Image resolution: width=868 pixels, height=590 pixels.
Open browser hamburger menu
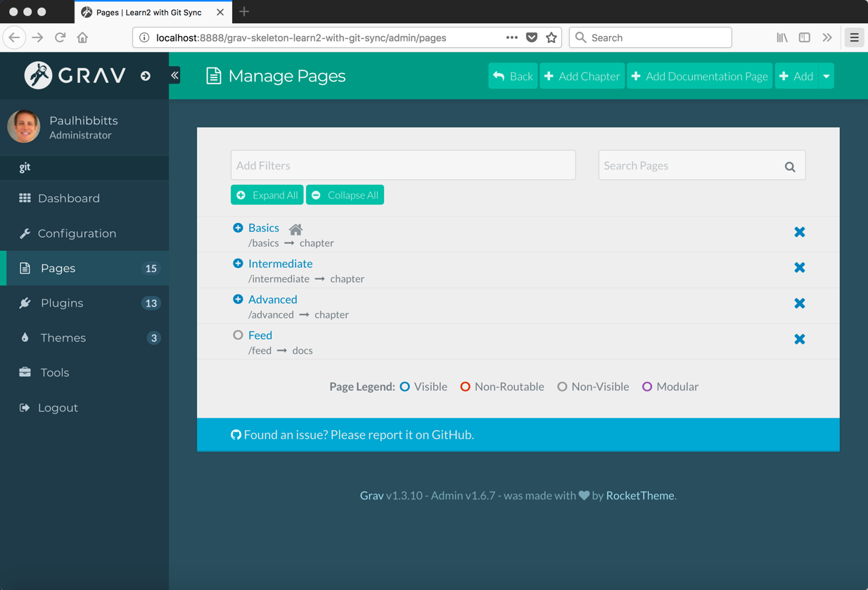pyautogui.click(x=855, y=37)
